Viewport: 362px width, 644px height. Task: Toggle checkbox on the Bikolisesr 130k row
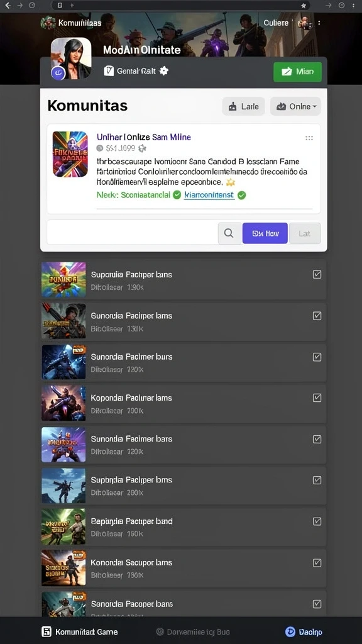[317, 316]
